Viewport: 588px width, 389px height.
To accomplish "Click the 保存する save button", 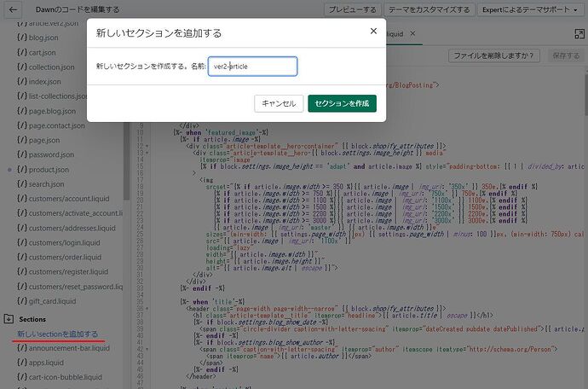I will (x=566, y=56).
